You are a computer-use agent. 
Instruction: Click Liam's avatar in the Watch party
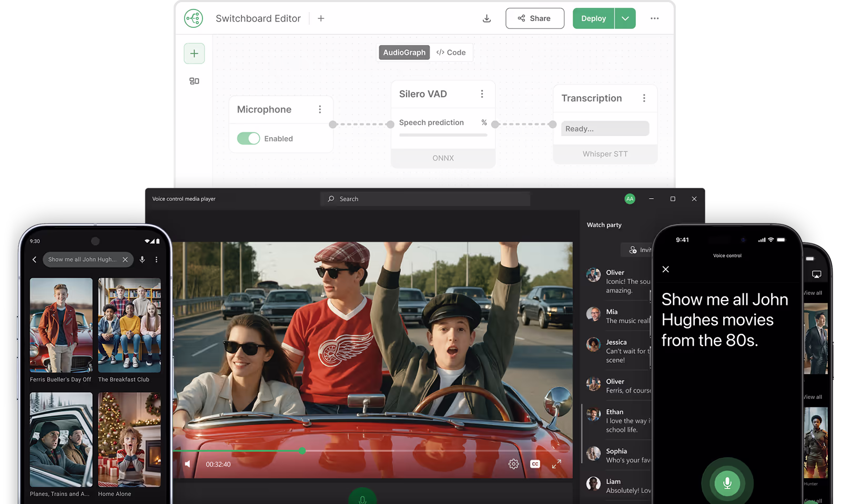tap(593, 484)
